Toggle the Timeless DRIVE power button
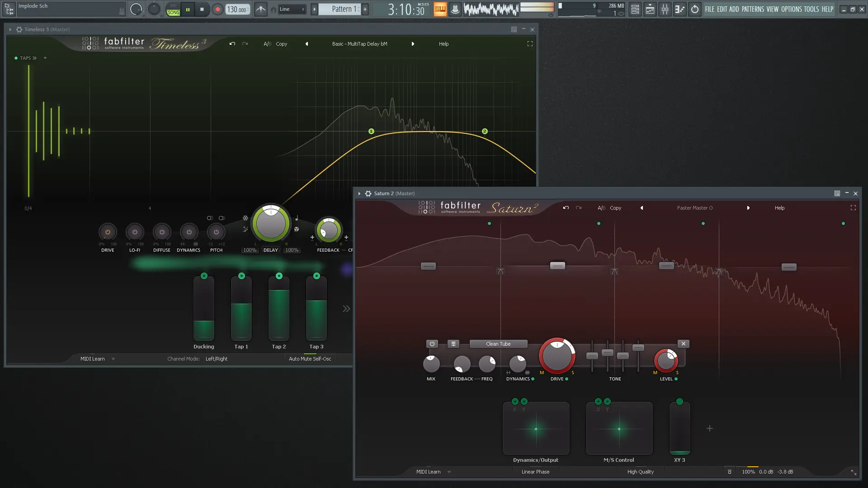Viewport: 868px width, 488px height. pos(108,232)
